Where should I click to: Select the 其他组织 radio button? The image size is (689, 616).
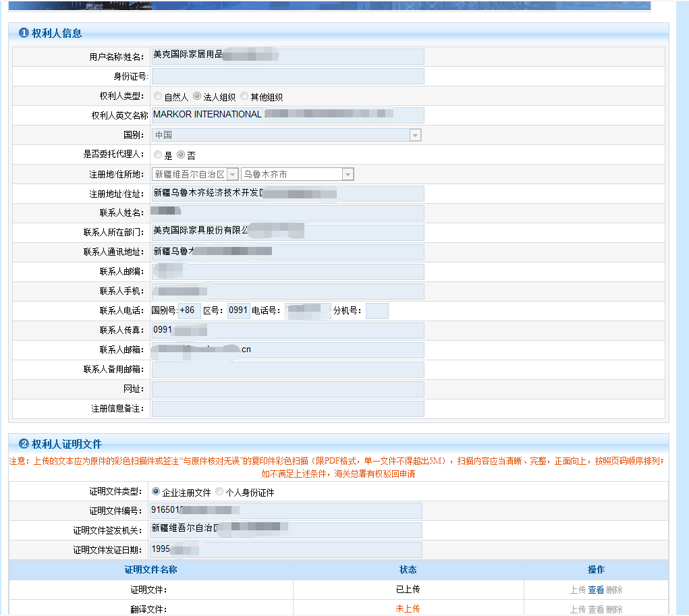point(244,96)
